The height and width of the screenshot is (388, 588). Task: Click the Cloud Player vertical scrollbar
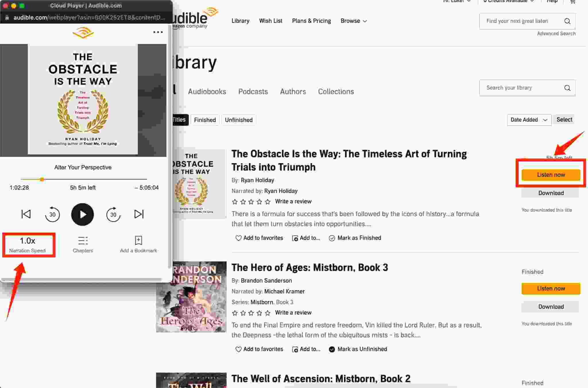tap(170, 146)
